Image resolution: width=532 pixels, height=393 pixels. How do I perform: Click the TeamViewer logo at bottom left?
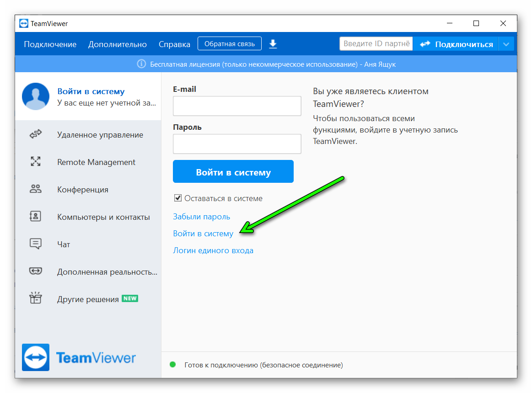coord(79,357)
